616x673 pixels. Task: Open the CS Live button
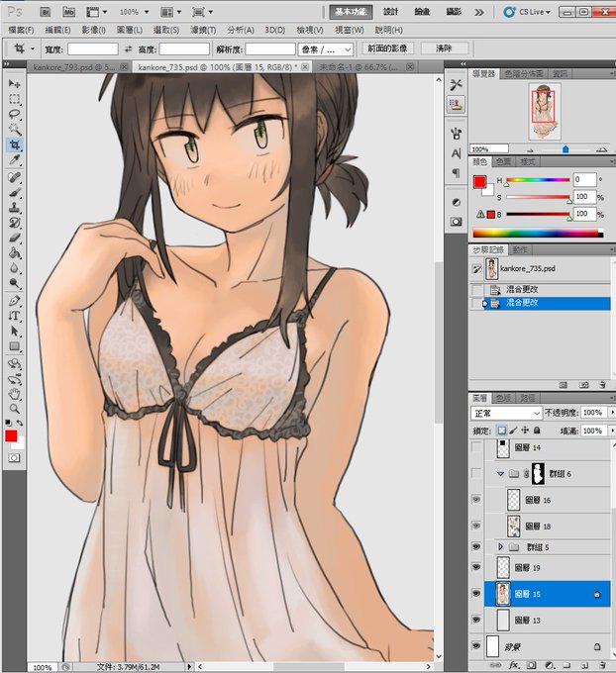click(528, 12)
